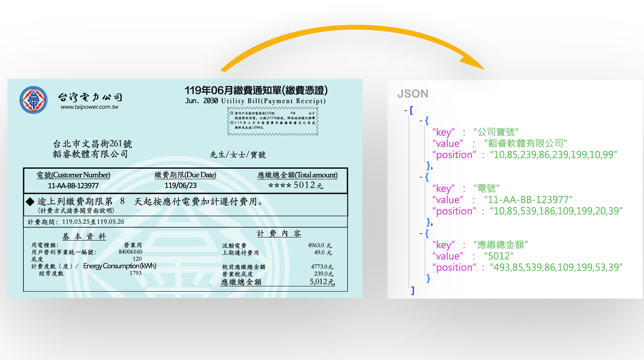Click "Jun. 2030 Utility Bill" subtitle
Screen dimensions: 644x360
tap(255, 101)
